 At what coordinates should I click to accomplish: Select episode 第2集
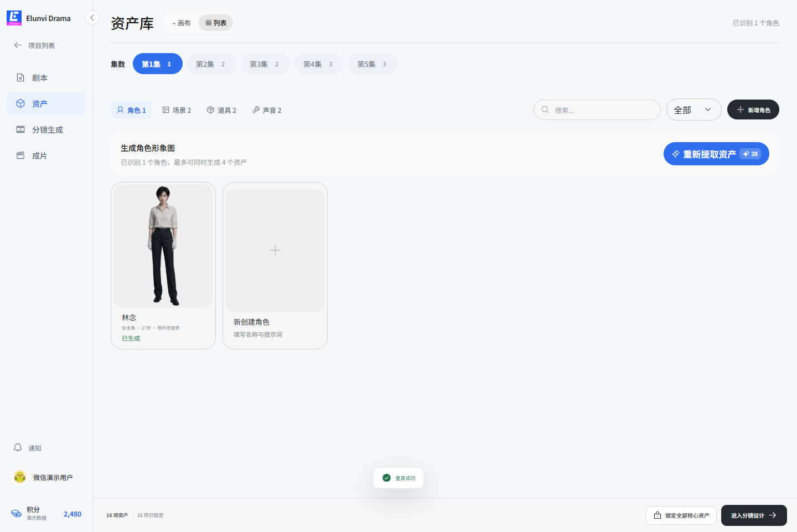pos(211,64)
